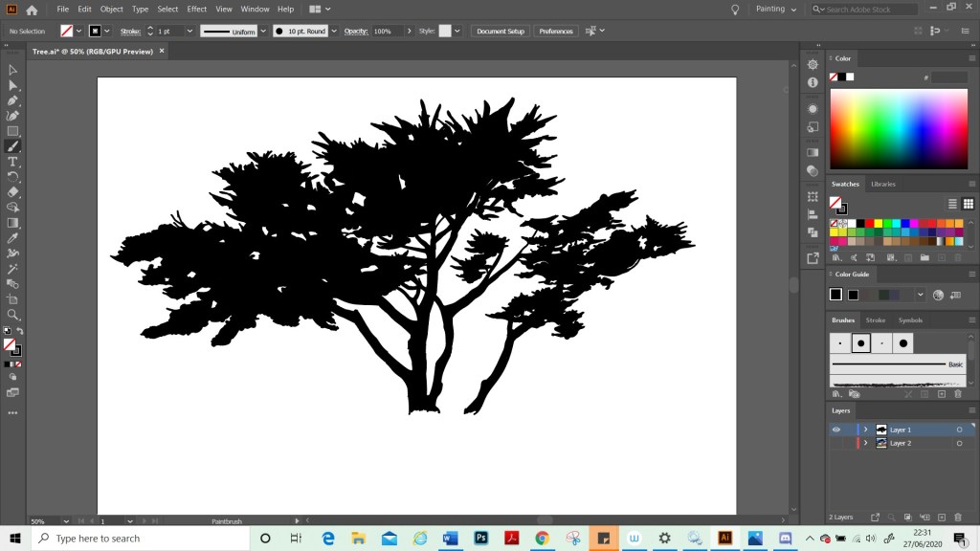Image resolution: width=980 pixels, height=551 pixels.
Task: Click the Preferences button
Action: [x=556, y=31]
